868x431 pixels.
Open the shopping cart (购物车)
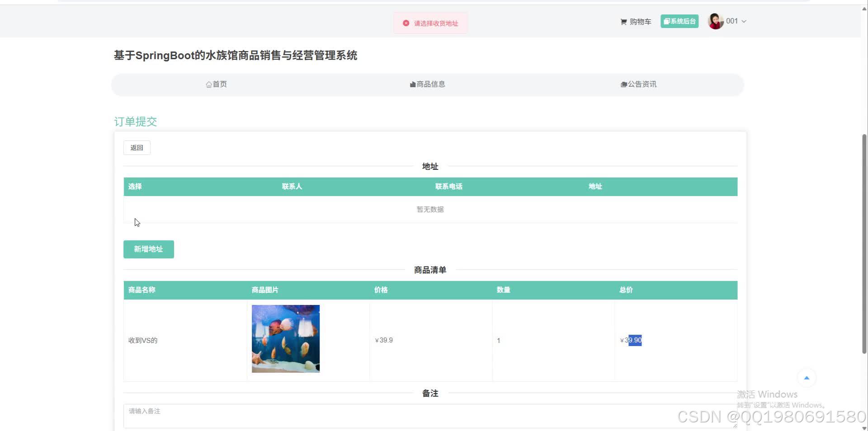pyautogui.click(x=636, y=22)
